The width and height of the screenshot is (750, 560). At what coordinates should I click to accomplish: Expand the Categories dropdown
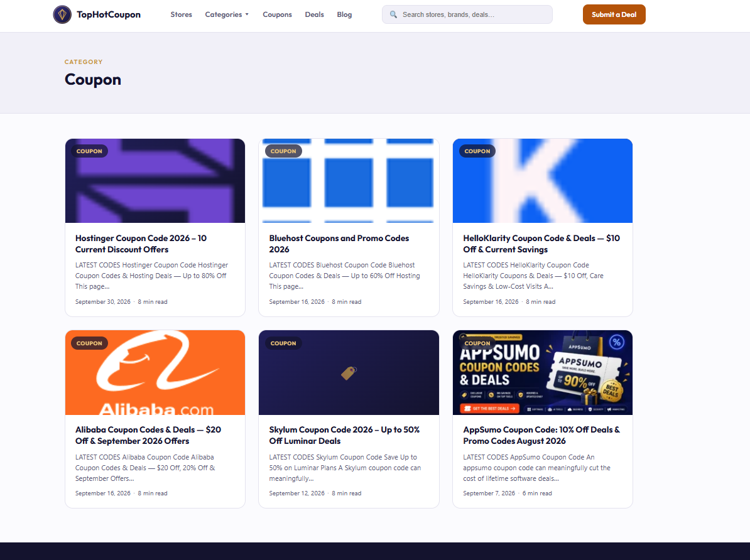[227, 15]
